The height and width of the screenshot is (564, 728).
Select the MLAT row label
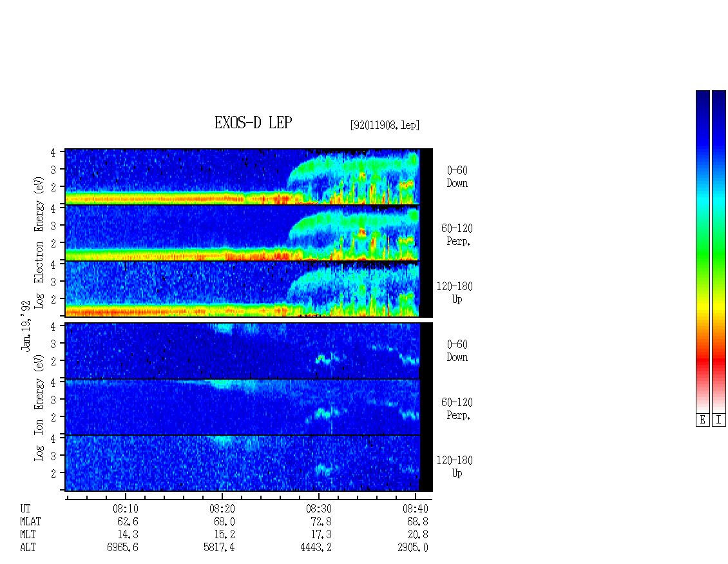coord(30,521)
